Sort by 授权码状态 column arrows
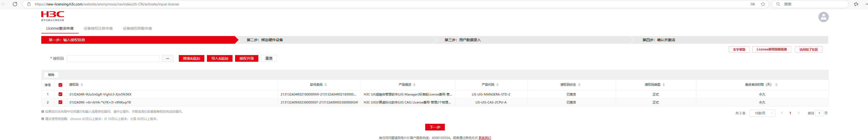Image resolution: width=868 pixels, height=140 pixels. 579,85
